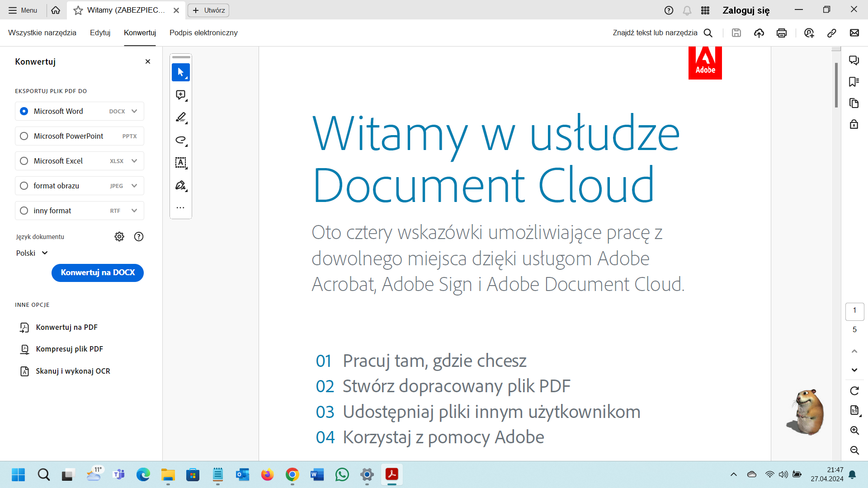Image resolution: width=868 pixels, height=488 pixels.
Task: Pick the highlighter pen tool
Action: click(180, 117)
